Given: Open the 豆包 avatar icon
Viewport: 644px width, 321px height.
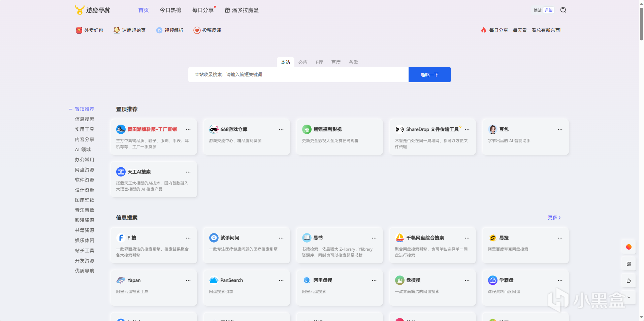Looking at the screenshot, I should pos(493,129).
